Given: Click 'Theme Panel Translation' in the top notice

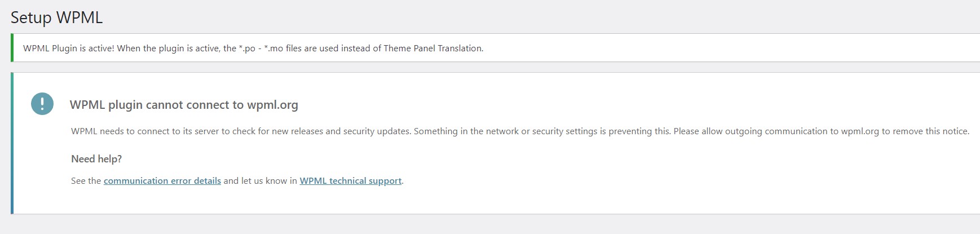Looking at the screenshot, I should (x=432, y=48).
